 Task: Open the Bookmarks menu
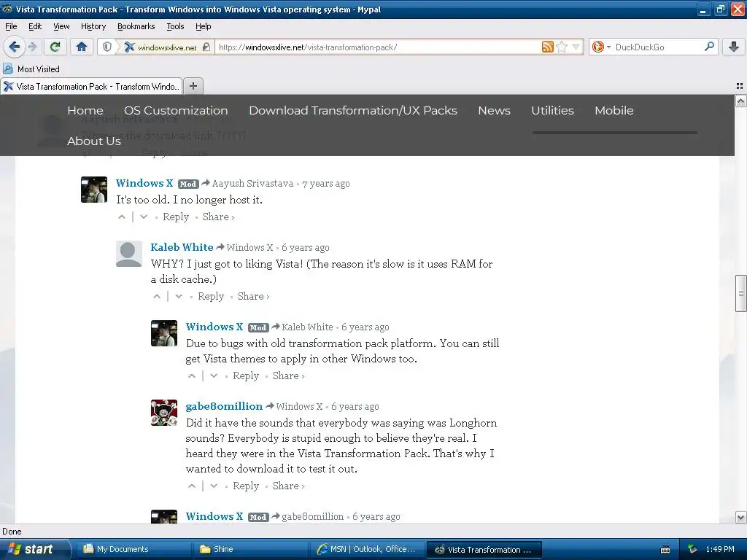[x=136, y=27]
